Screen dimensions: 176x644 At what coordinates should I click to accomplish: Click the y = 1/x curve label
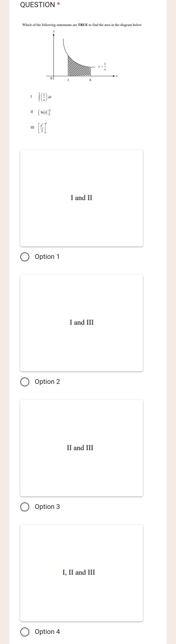[102, 66]
